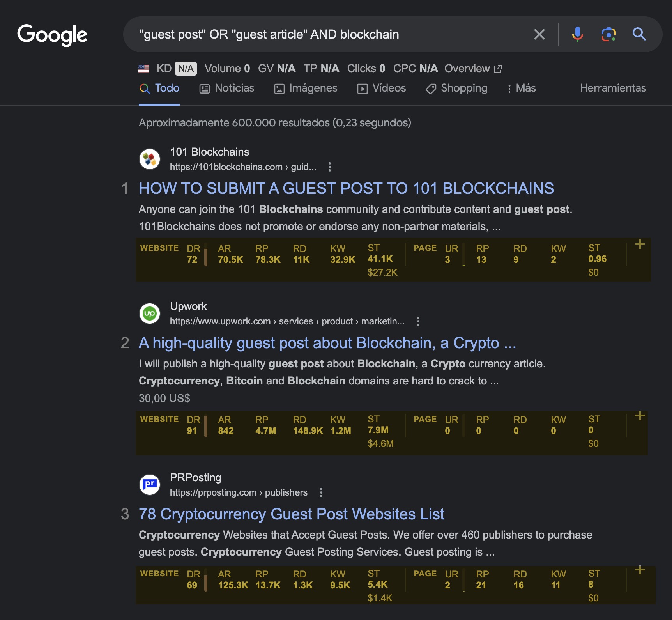Expand the Más menu
This screenshot has height=620, width=672.
(521, 89)
